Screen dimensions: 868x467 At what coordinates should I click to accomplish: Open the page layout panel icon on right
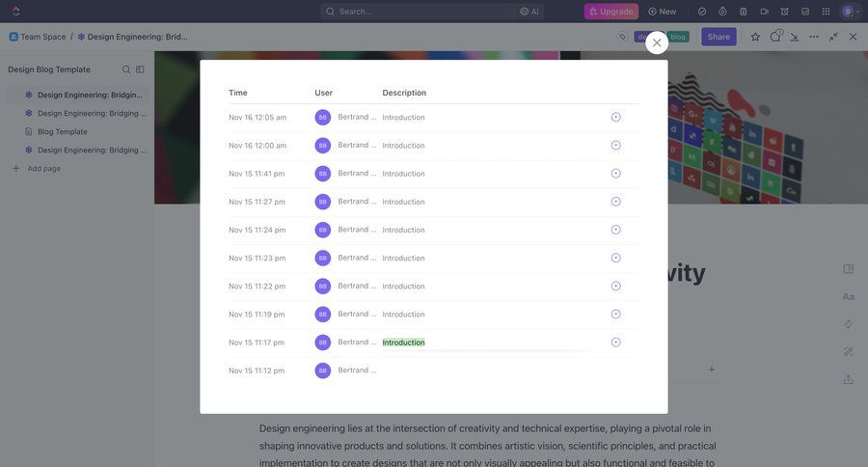pyautogui.click(x=848, y=268)
